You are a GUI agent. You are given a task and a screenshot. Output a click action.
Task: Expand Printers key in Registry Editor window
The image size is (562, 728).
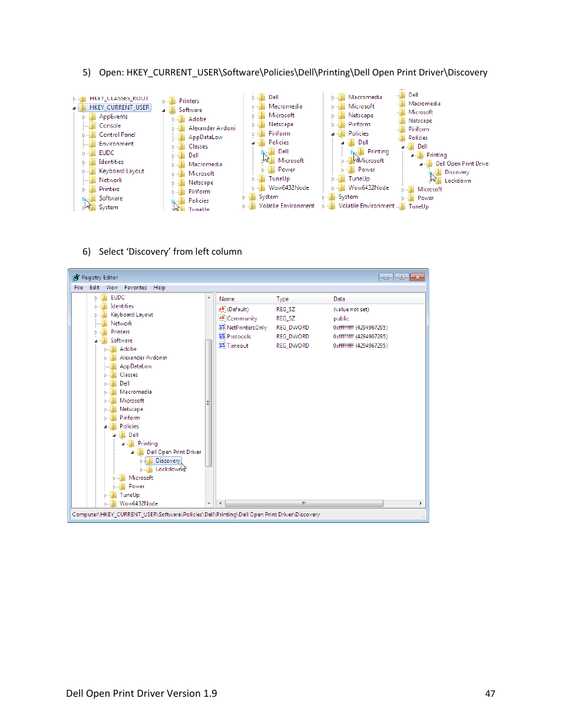pyautogui.click(x=96, y=332)
